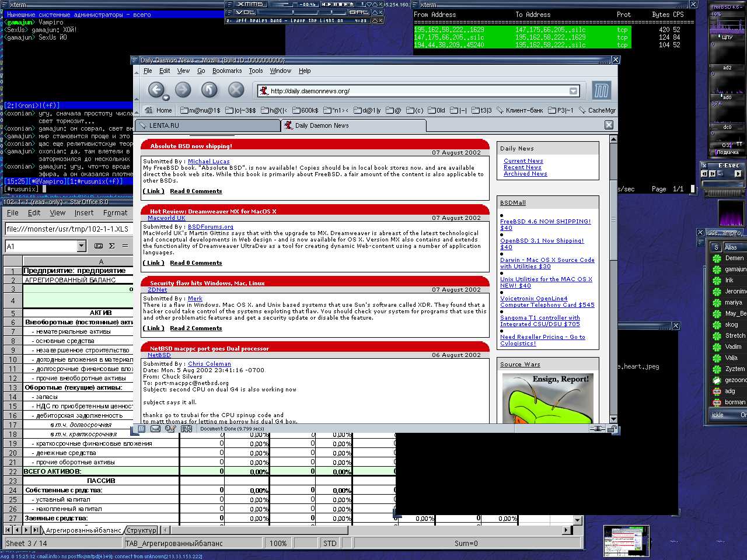Click the Mozilla Reload button

(210, 90)
